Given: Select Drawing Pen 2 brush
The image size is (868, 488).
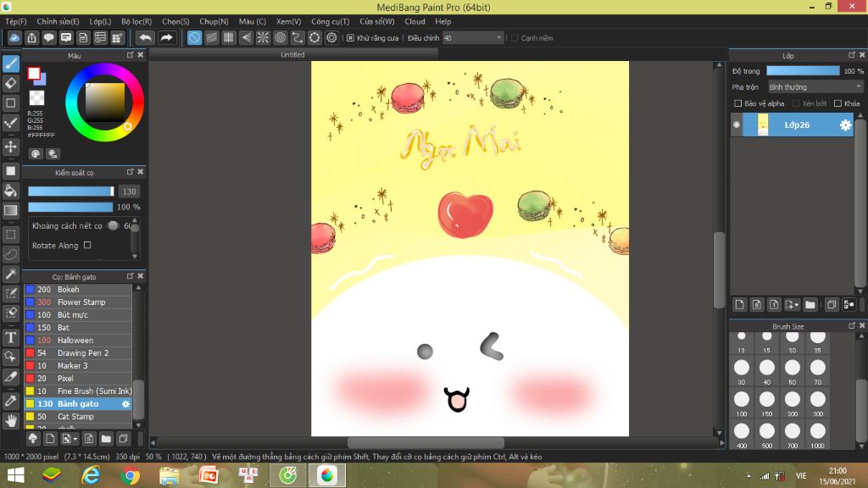Looking at the screenshot, I should pyautogui.click(x=78, y=353).
